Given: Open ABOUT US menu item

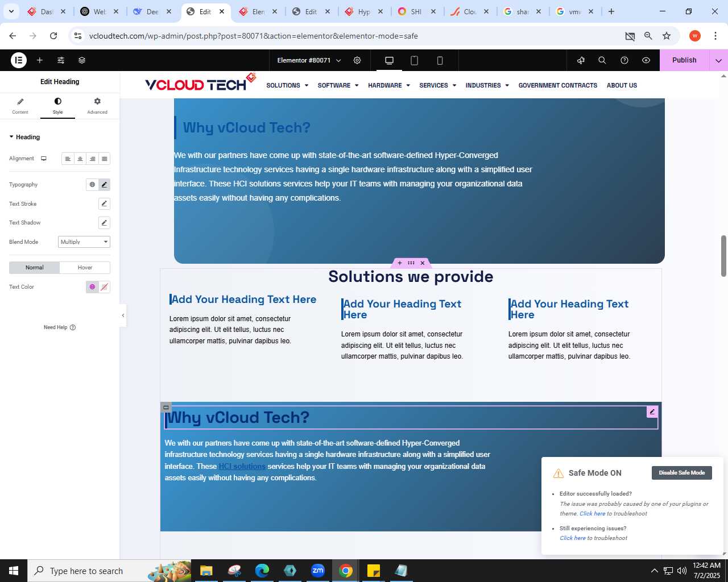Looking at the screenshot, I should tap(622, 85).
